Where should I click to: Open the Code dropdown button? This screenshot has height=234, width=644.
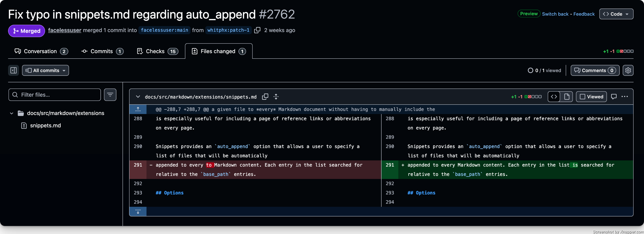616,14
